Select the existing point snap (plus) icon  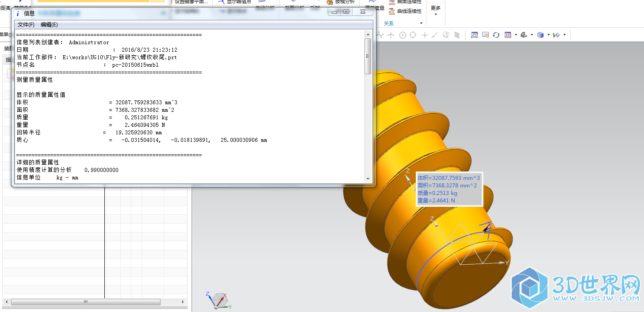[x=425, y=35]
